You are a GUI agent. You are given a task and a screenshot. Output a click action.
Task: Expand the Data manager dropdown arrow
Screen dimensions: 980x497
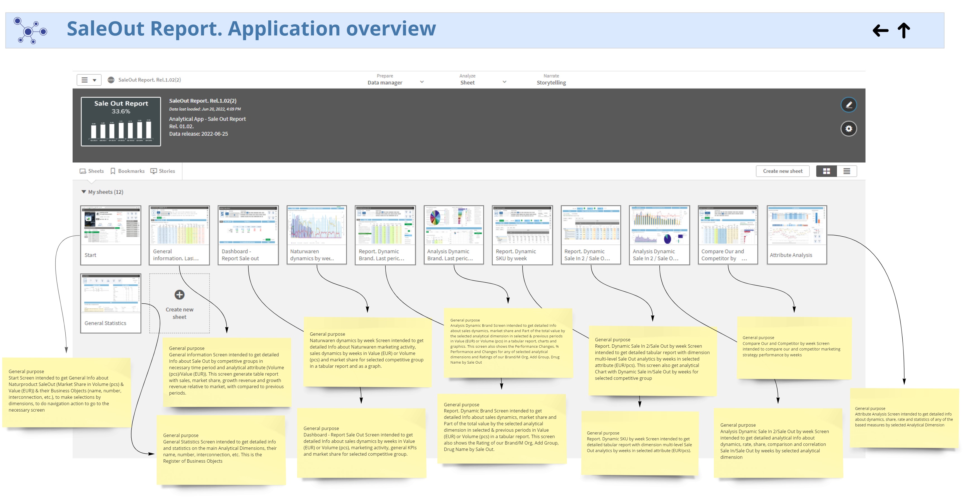(x=421, y=82)
